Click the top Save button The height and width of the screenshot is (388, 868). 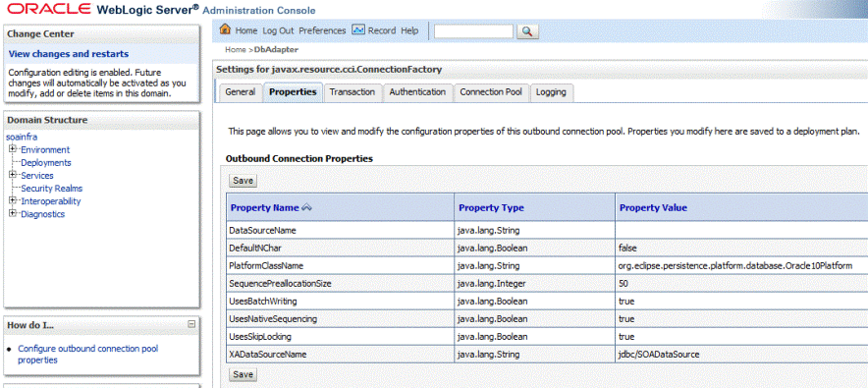pyautogui.click(x=243, y=181)
